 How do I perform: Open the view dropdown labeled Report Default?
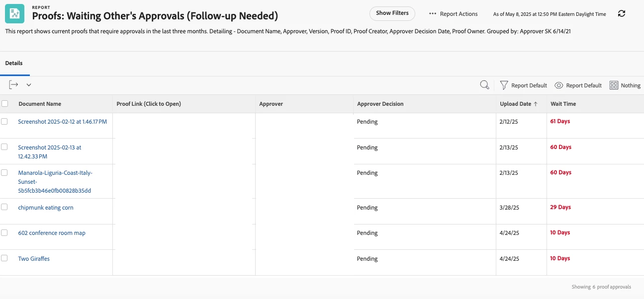(x=578, y=85)
